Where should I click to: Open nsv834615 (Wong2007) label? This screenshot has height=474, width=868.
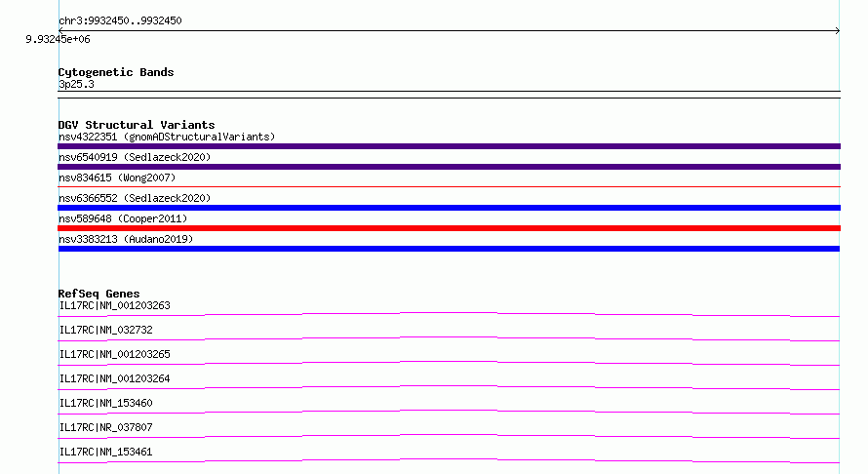tap(117, 178)
